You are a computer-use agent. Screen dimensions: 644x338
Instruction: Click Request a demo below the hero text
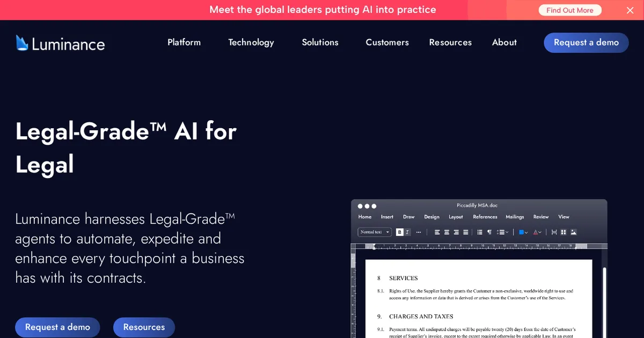pyautogui.click(x=57, y=327)
